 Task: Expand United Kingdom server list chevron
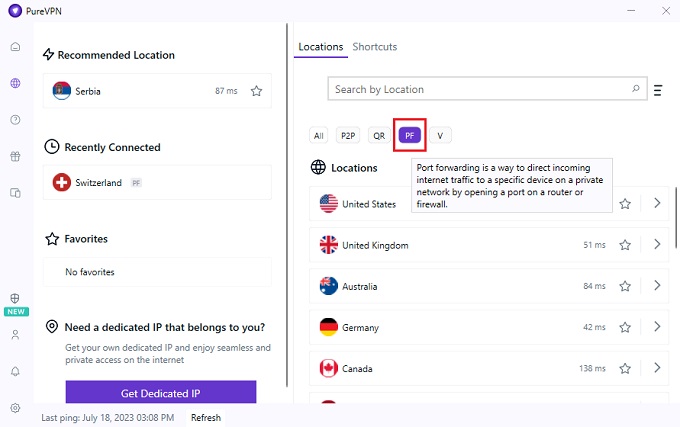657,244
